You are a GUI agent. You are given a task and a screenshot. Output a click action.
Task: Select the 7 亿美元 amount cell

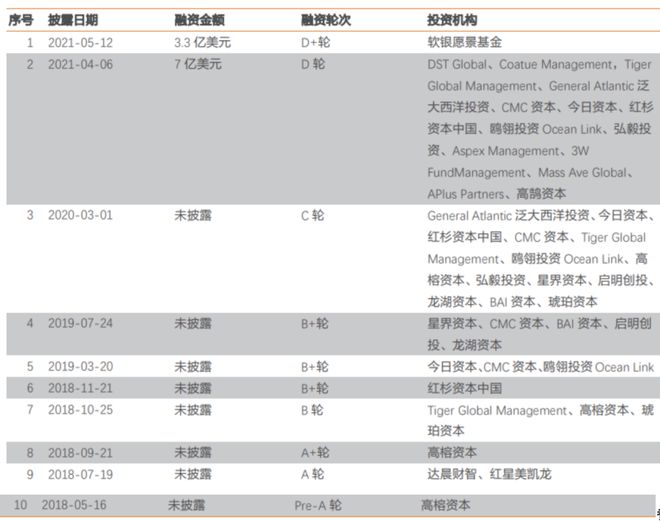[x=198, y=64]
